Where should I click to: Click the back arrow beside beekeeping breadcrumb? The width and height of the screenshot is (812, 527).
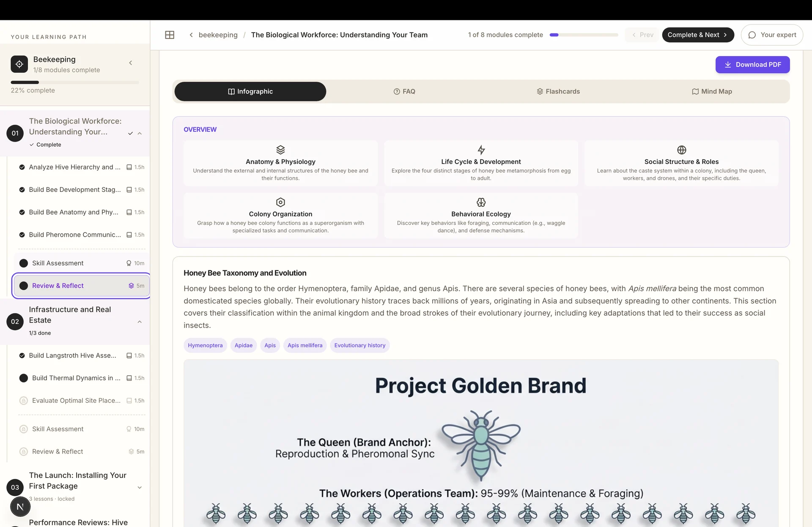point(191,35)
